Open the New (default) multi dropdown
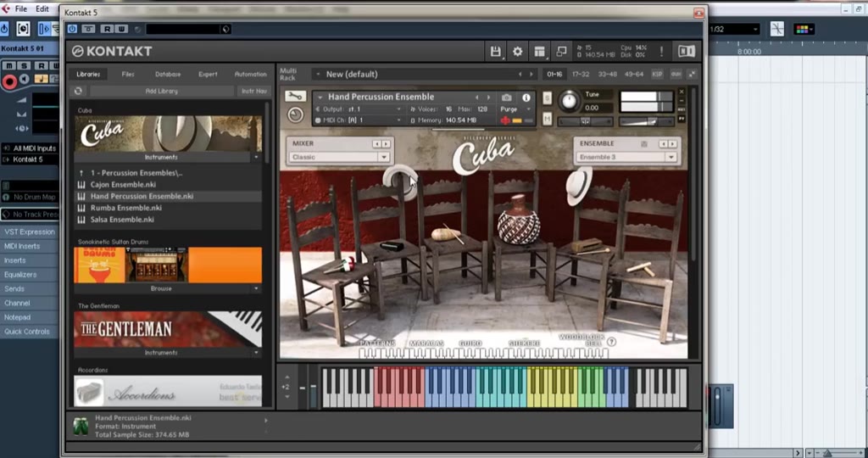868x458 pixels. [424, 74]
